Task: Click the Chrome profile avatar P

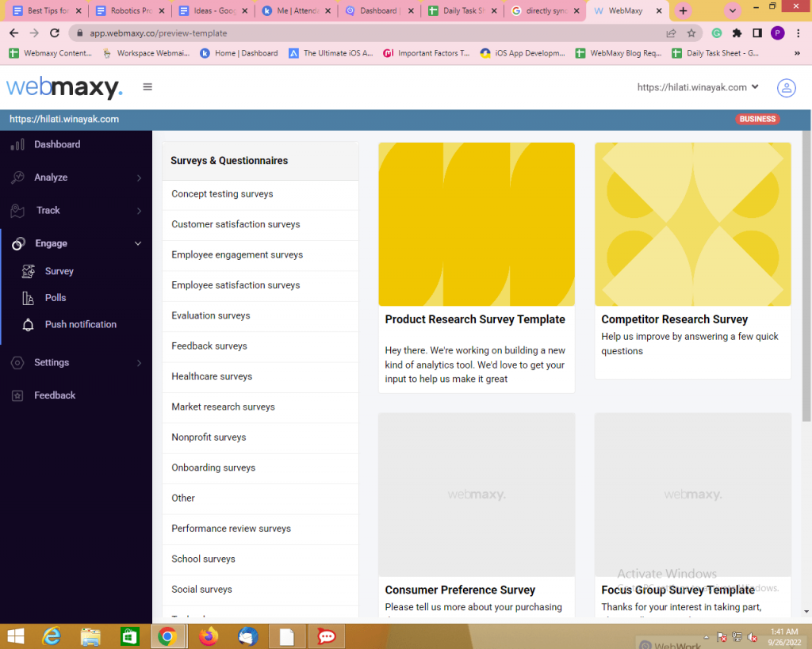Action: click(x=777, y=33)
